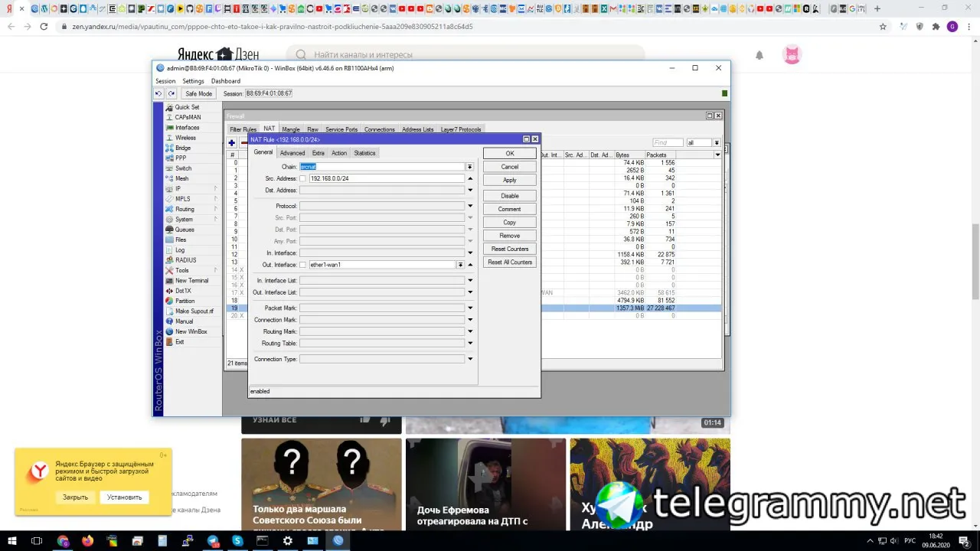Open the Files section

point(181,240)
